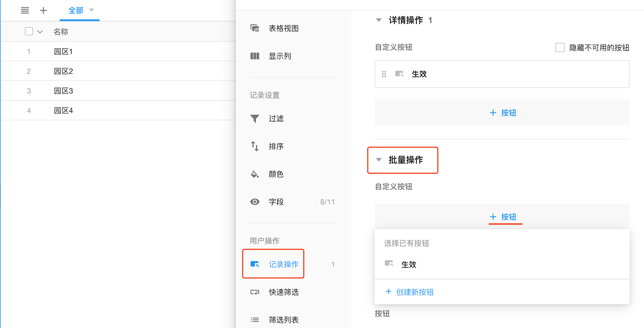This screenshot has height=328, width=644.
Task: Open the 表格视图 view settings icon
Action: pyautogui.click(x=255, y=28)
